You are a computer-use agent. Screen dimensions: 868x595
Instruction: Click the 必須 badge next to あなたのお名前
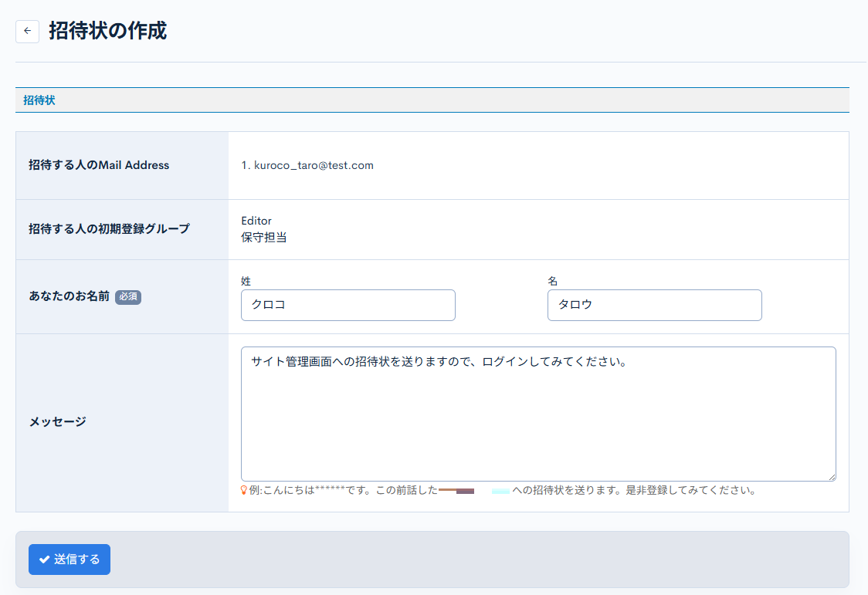tap(127, 297)
